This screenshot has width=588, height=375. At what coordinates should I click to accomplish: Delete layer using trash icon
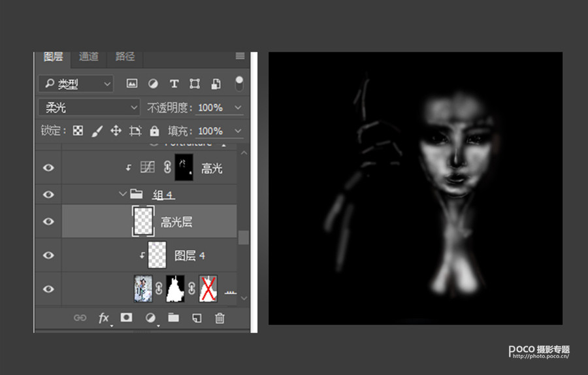pyautogui.click(x=220, y=318)
